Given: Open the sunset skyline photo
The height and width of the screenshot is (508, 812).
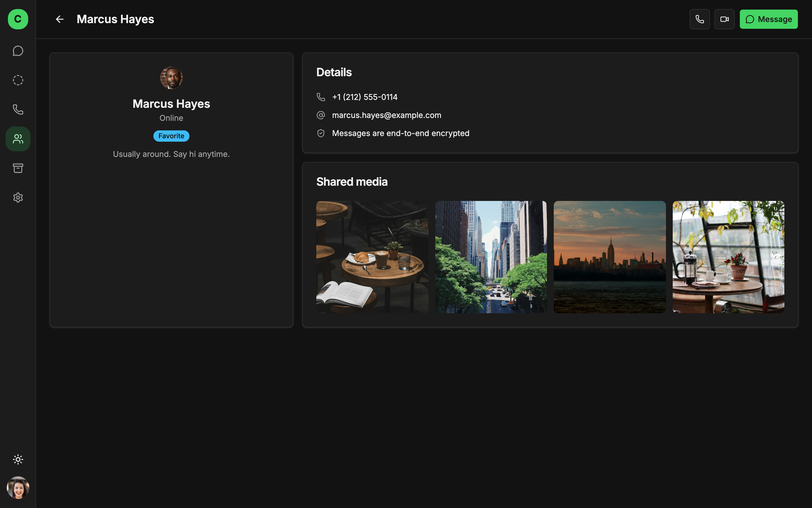Looking at the screenshot, I should 610,257.
